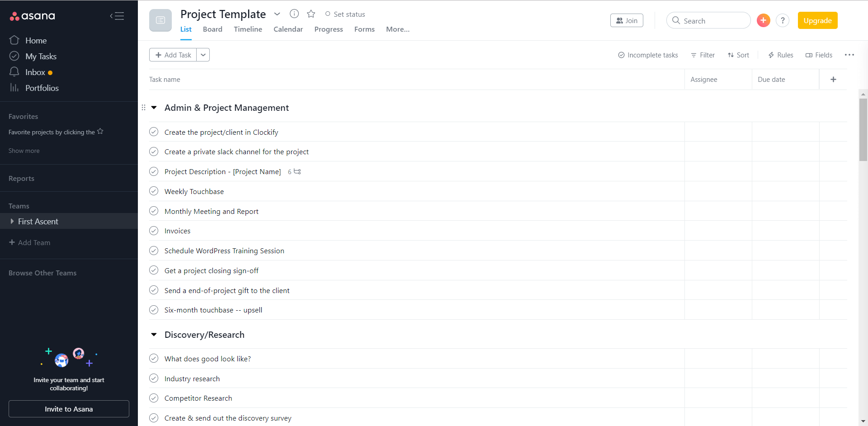This screenshot has height=426, width=868.
Task: Add a new column with plus icon
Action: [833, 80]
